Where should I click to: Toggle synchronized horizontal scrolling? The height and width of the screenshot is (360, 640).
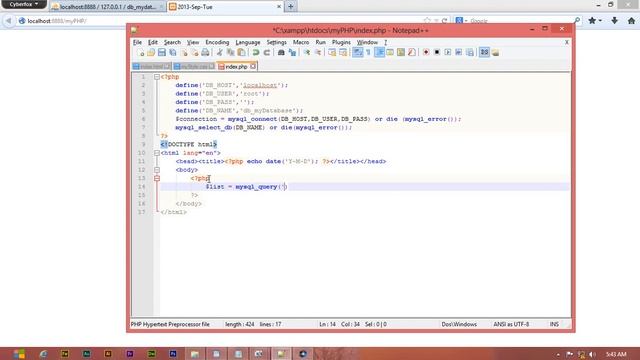pos(343,53)
